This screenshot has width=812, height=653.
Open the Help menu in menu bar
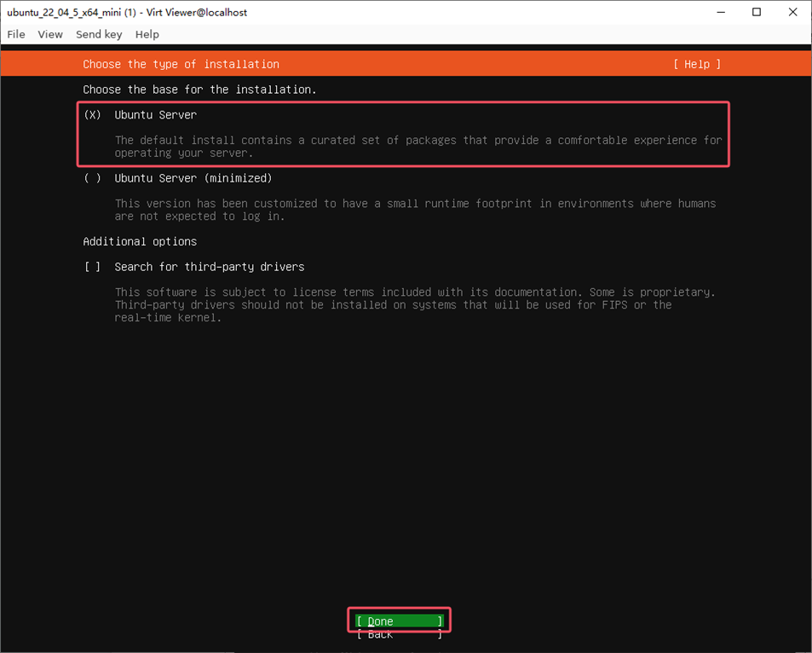[x=147, y=34]
